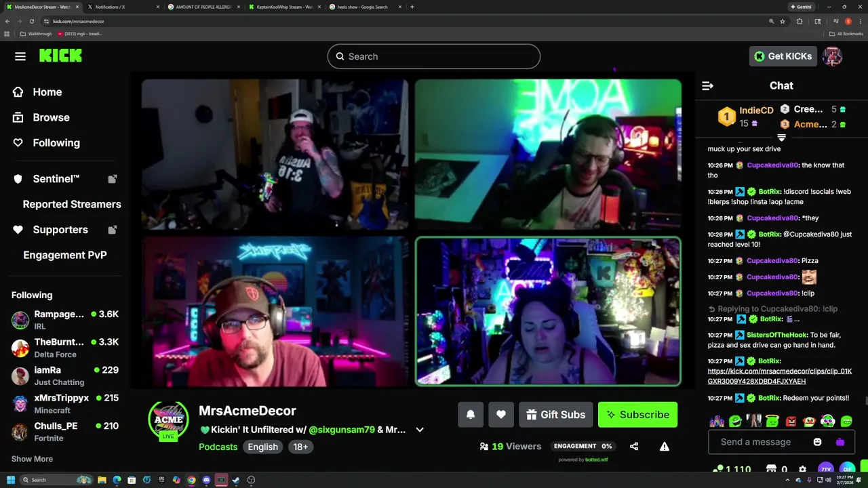This screenshot has height=488, width=868.
Task: Open chat settings gear icon
Action: point(803,469)
